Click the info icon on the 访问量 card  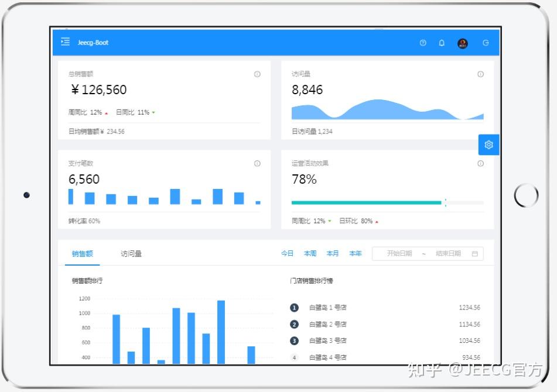(x=480, y=74)
